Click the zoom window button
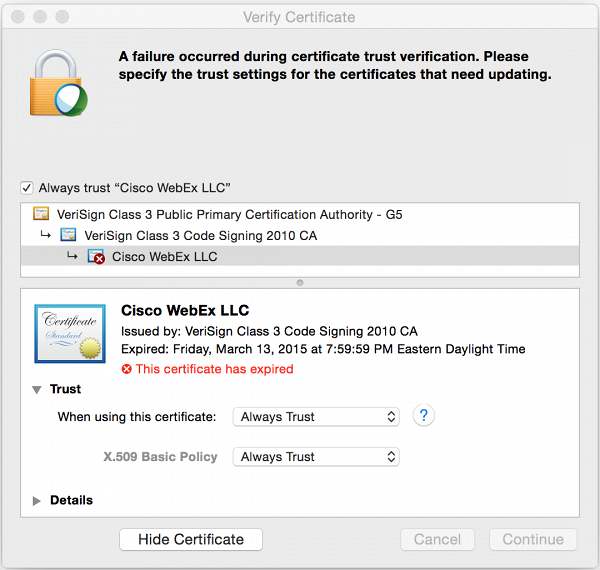 click(x=62, y=17)
